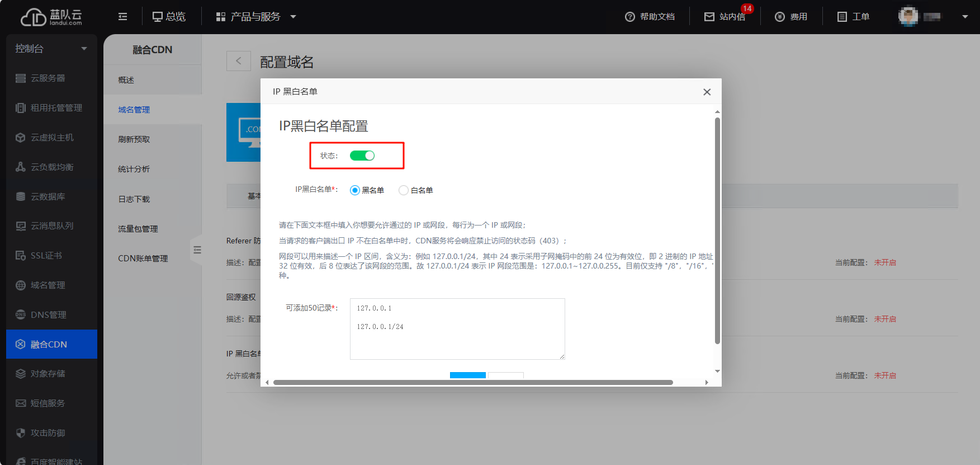980x465 pixels.
Task: Click the scroll-up arrow in dialog
Action: tap(717, 112)
